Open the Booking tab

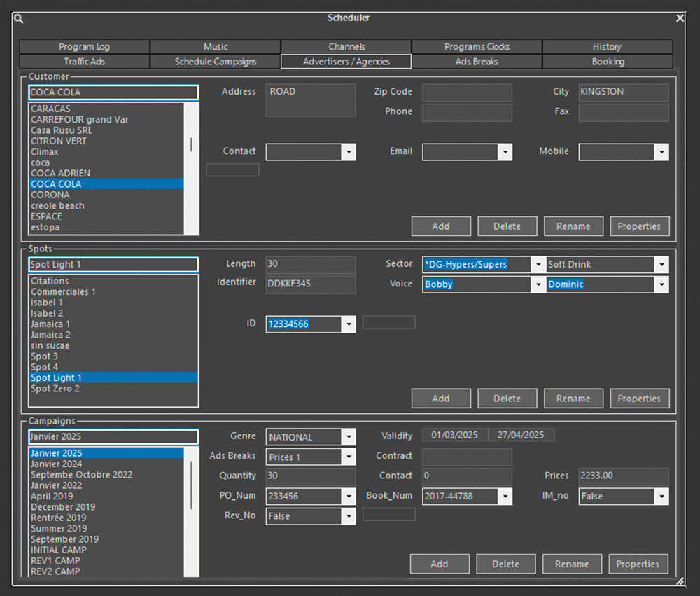(608, 62)
